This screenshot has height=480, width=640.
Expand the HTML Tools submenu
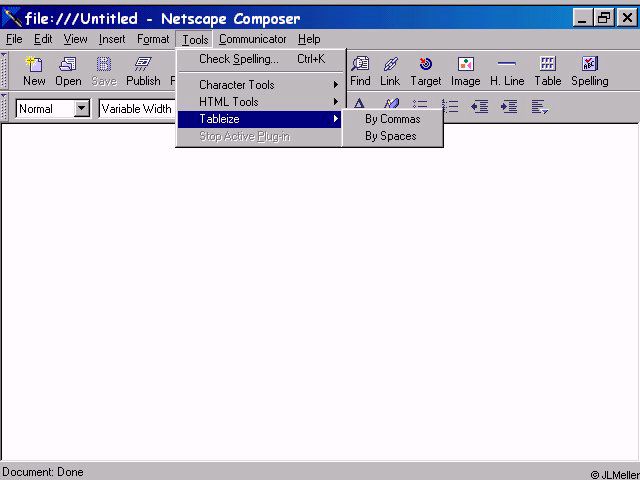pyautogui.click(x=260, y=102)
